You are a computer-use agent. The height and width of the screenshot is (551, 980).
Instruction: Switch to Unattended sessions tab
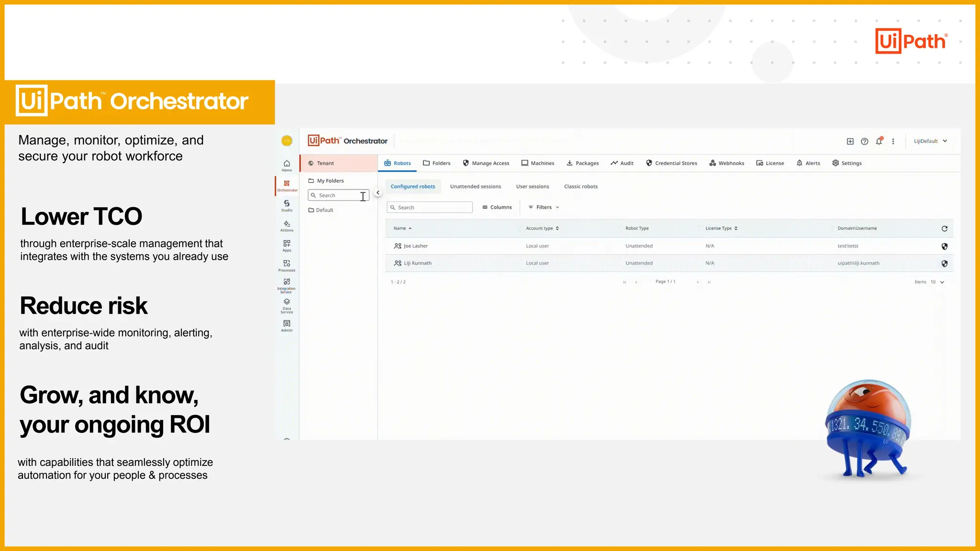click(475, 187)
